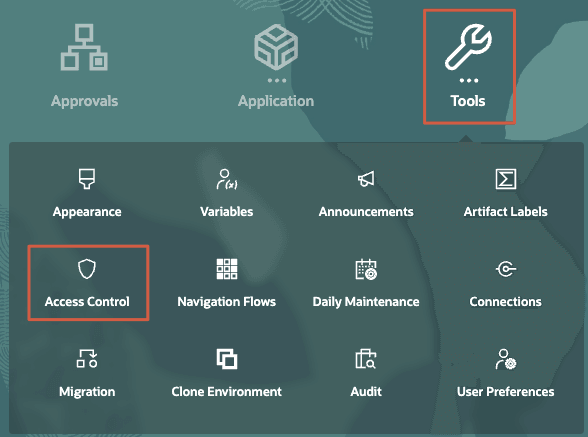Open the Appearance paintbrush icon
588x437 pixels.
[87, 179]
